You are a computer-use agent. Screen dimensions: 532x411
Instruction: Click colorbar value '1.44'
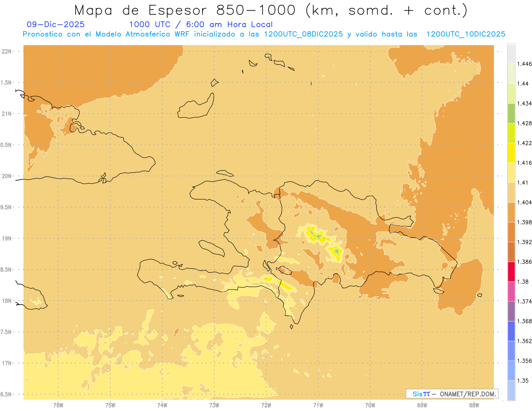[523, 84]
